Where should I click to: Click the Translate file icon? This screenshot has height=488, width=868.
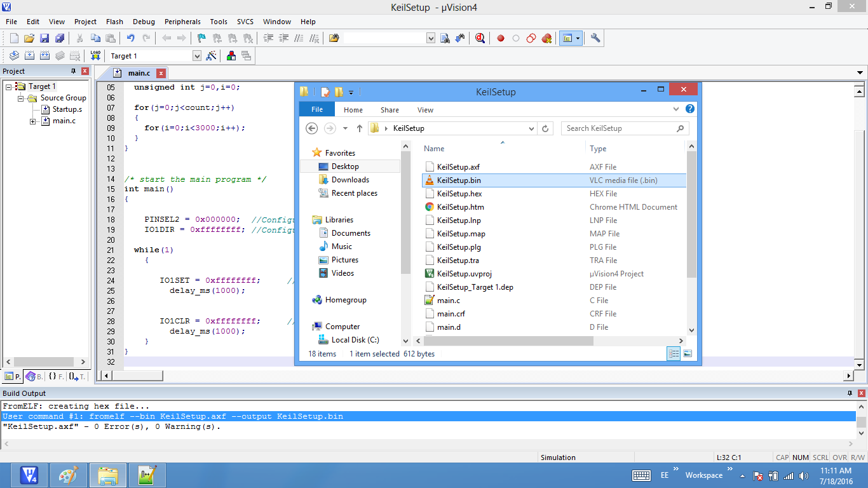[14, 56]
